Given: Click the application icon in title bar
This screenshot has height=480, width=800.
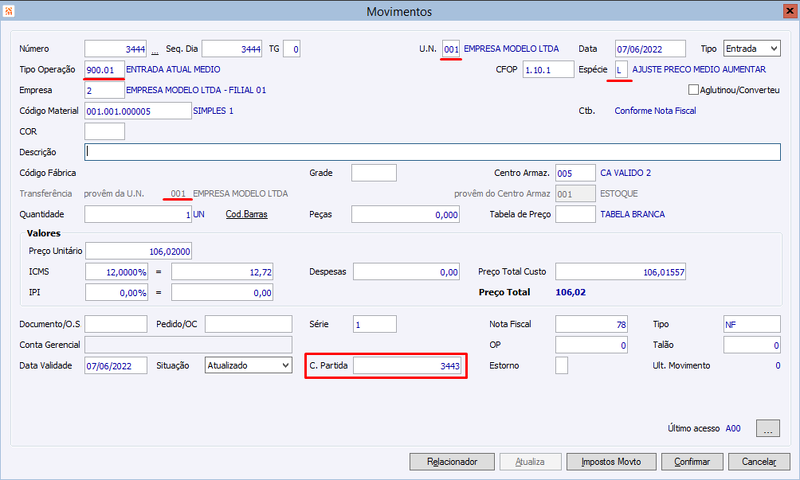Looking at the screenshot, I should pyautogui.click(x=8, y=11).
